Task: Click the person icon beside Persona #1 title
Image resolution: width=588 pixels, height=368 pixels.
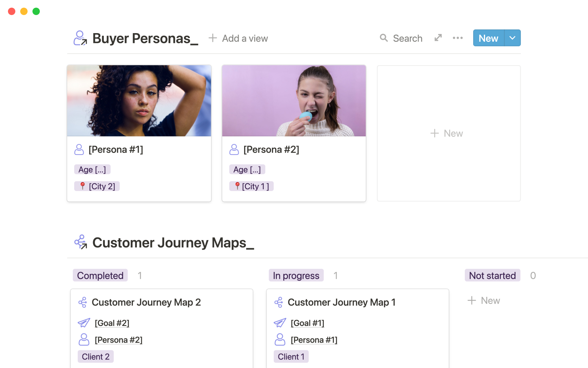Action: click(x=79, y=150)
